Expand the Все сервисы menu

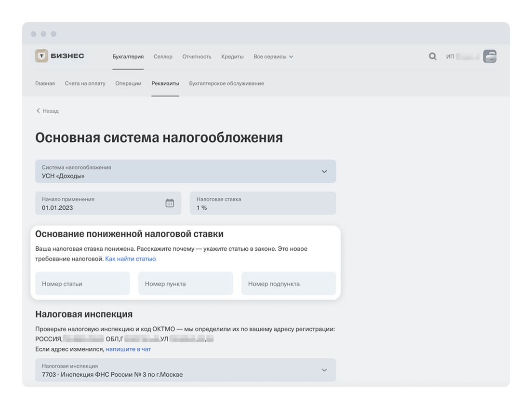273,56
